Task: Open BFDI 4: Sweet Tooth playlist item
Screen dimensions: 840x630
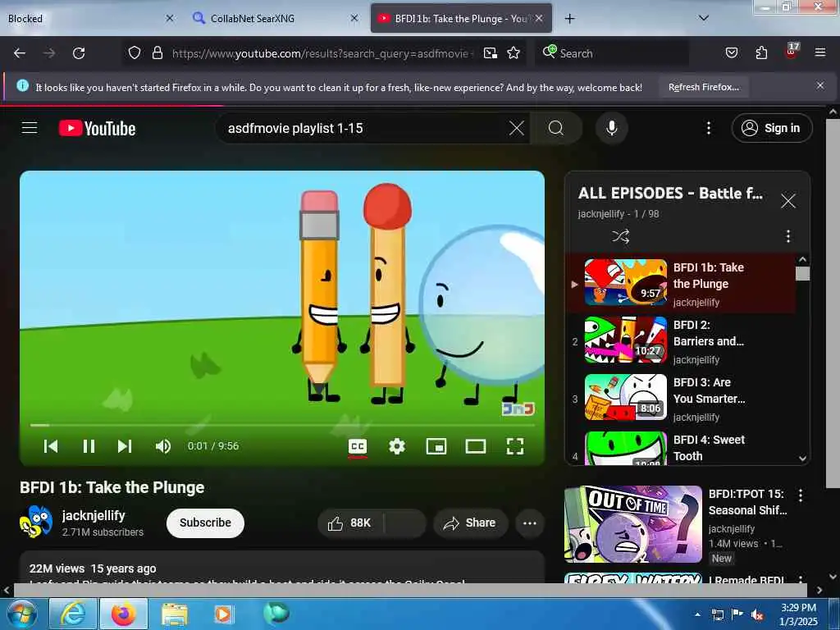Action: tap(680, 447)
